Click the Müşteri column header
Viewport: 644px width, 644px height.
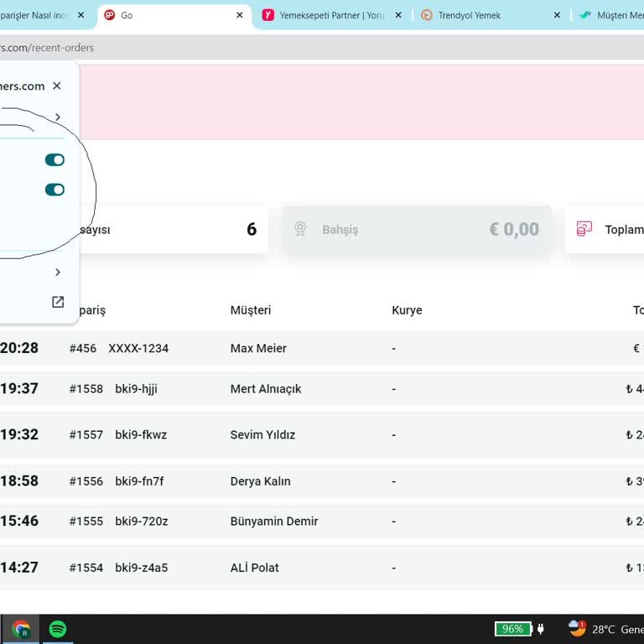251,310
